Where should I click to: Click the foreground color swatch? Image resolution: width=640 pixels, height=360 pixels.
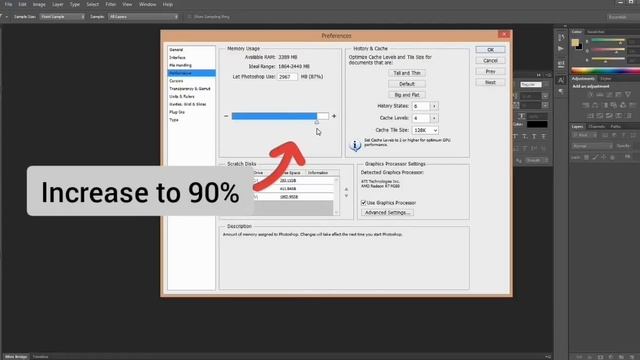pyautogui.click(x=576, y=42)
